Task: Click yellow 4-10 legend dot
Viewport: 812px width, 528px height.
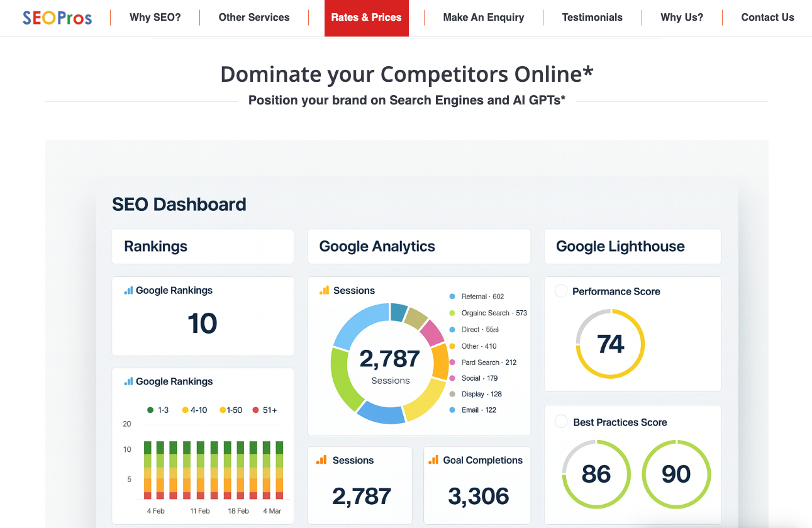Action: click(186, 410)
